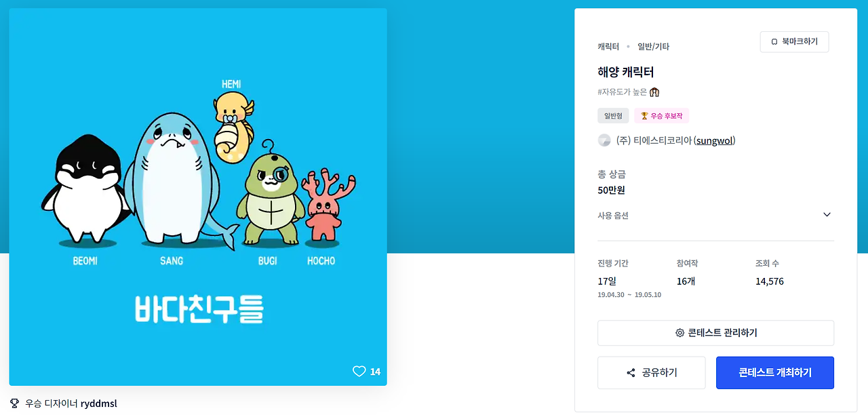The height and width of the screenshot is (419, 868).
Task: Toggle bookmark with 북마크하기 button
Action: [794, 42]
